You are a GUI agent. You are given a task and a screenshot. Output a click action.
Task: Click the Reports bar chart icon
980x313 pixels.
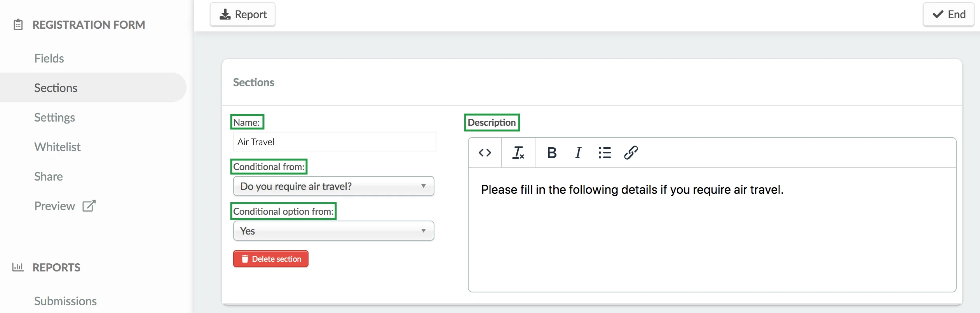point(18,267)
